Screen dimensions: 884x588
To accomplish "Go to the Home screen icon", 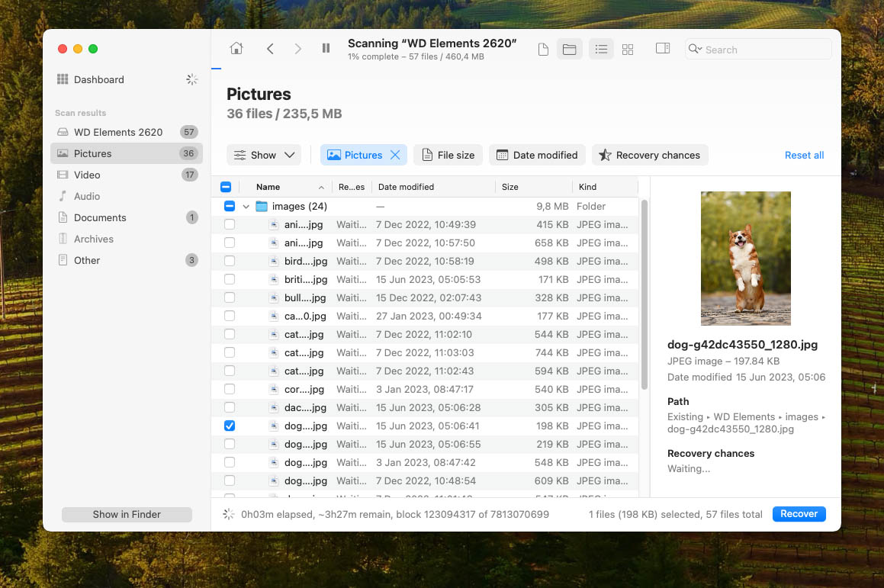I will pos(236,49).
